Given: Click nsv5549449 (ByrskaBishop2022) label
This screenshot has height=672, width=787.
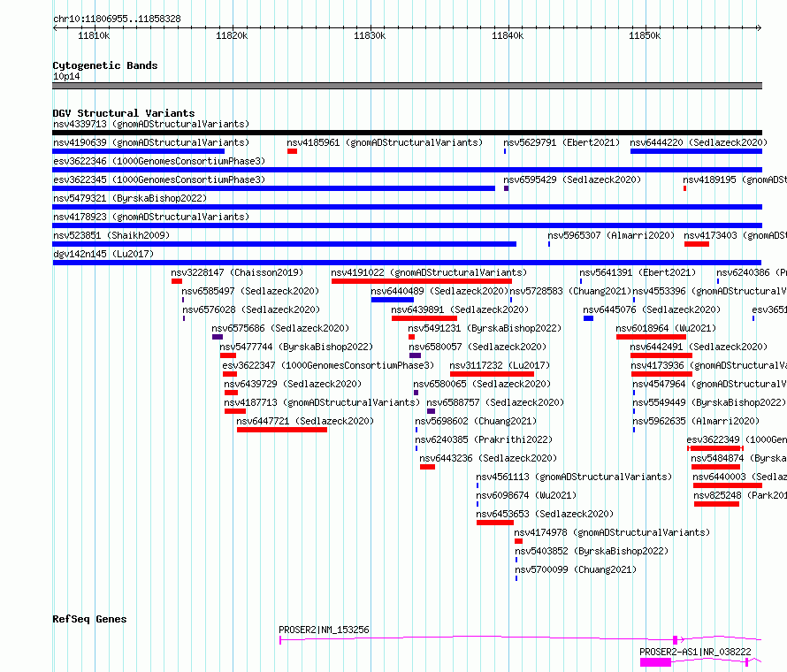Looking at the screenshot, I should (709, 402).
